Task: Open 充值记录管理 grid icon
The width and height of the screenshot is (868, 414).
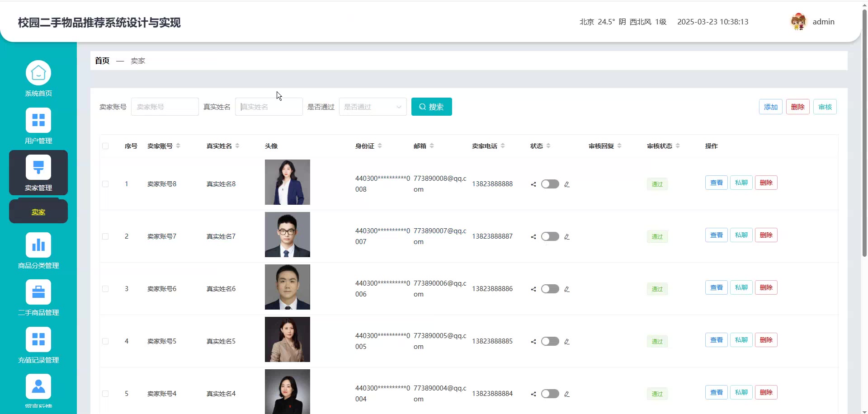Action: point(38,339)
